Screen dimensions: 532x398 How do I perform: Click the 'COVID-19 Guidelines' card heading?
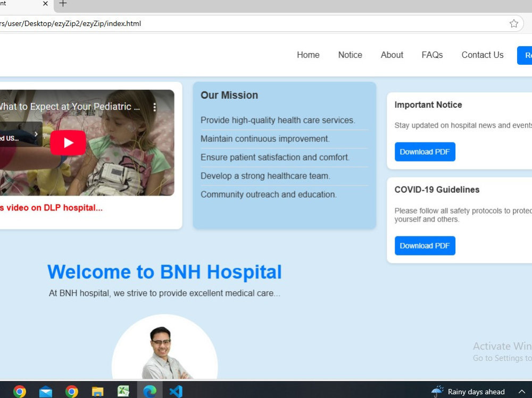click(437, 190)
